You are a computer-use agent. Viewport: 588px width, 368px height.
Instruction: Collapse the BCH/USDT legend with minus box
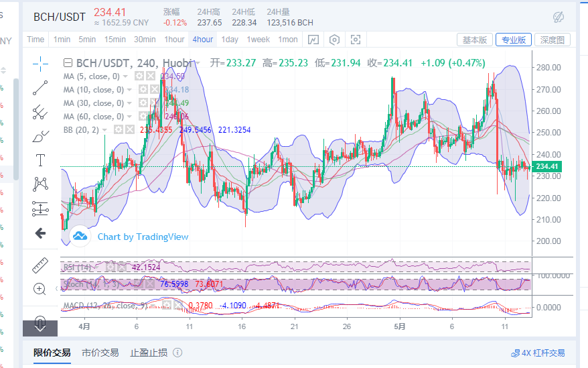[68, 63]
